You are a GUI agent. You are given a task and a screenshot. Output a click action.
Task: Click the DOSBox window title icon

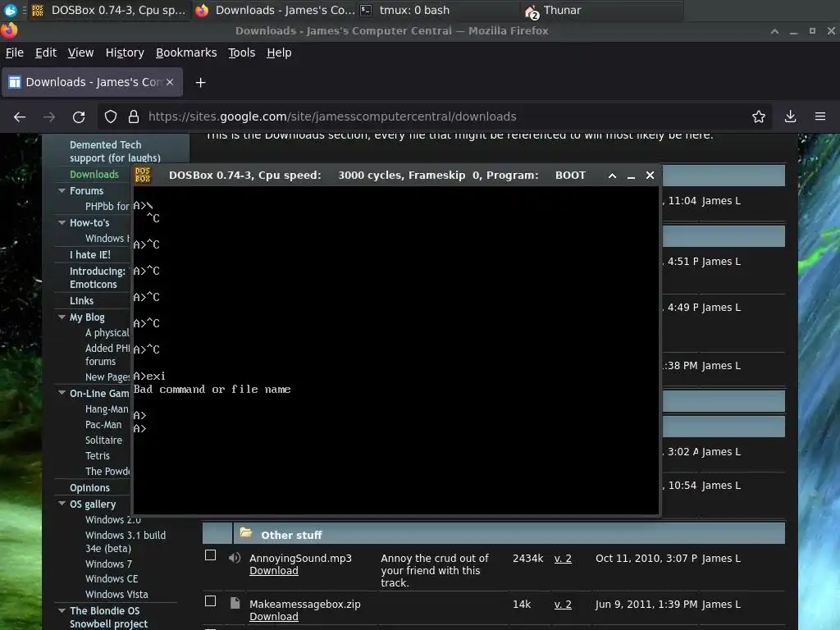click(x=143, y=176)
